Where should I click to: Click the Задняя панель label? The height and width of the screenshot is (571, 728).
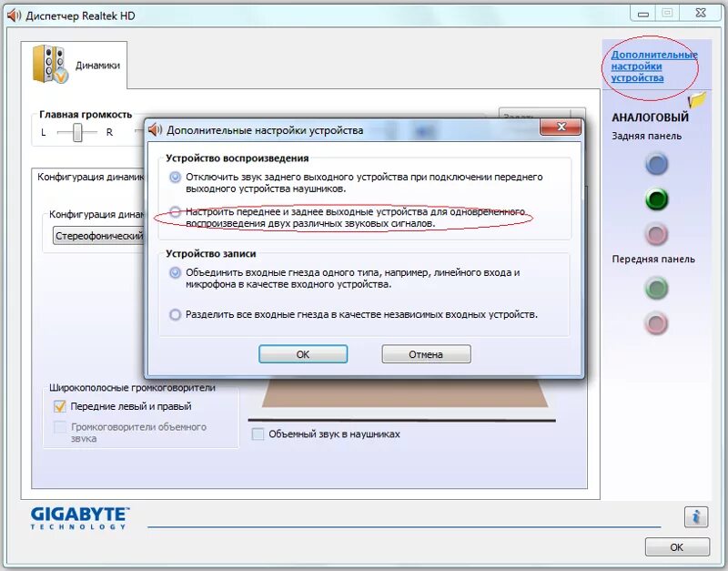[646, 136]
